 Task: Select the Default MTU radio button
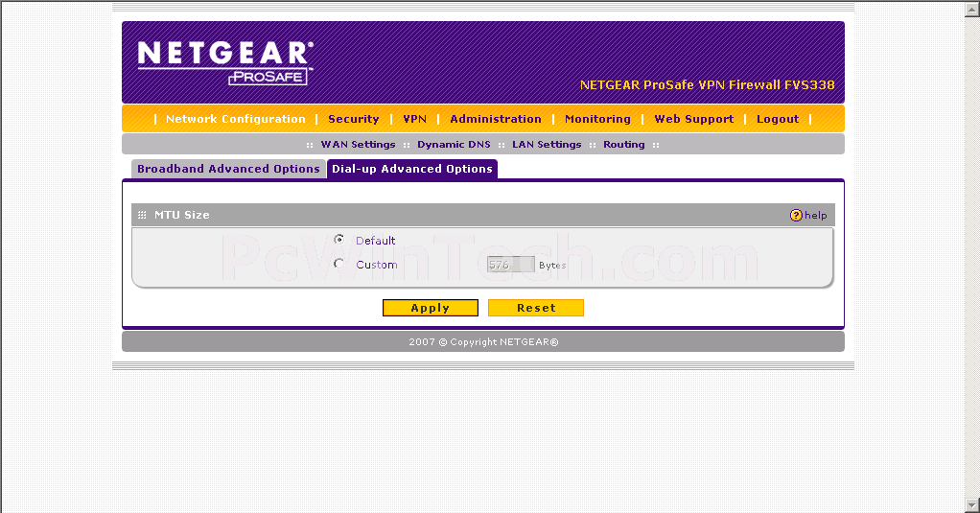tap(338, 240)
